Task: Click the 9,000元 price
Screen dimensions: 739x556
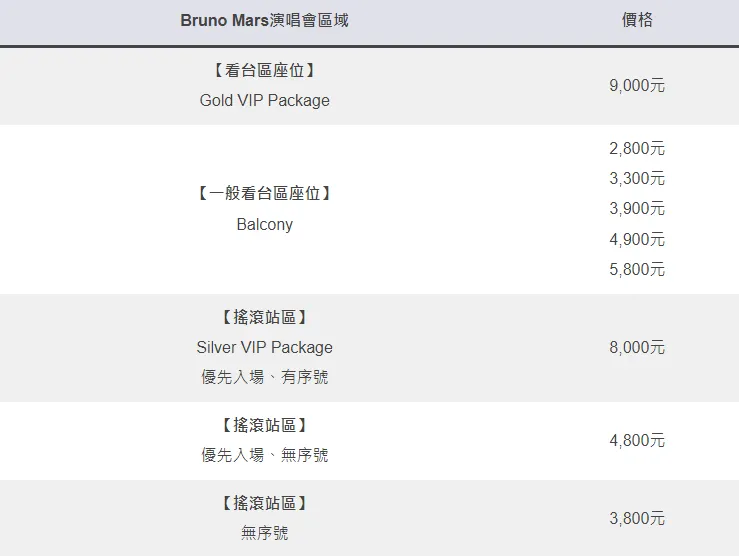Action: [x=637, y=85]
